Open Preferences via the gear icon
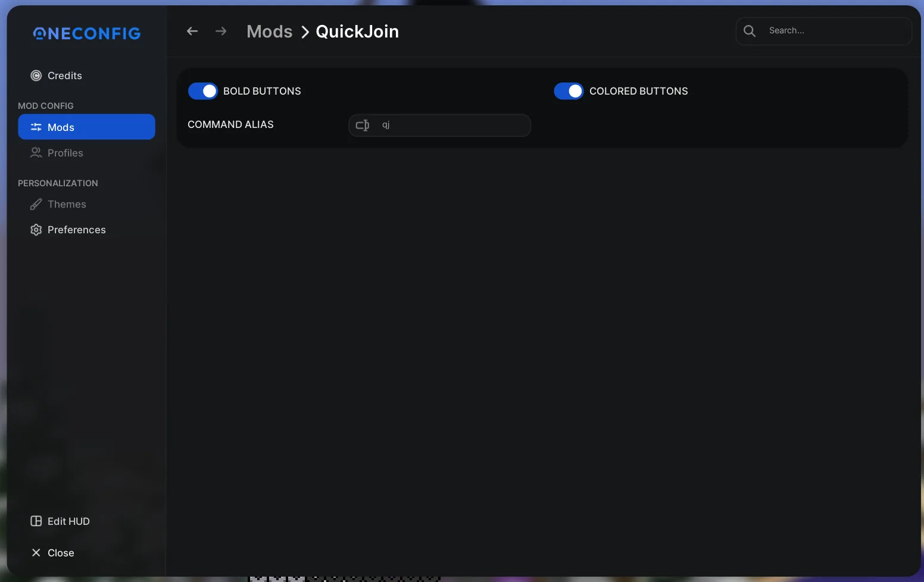 (x=36, y=230)
